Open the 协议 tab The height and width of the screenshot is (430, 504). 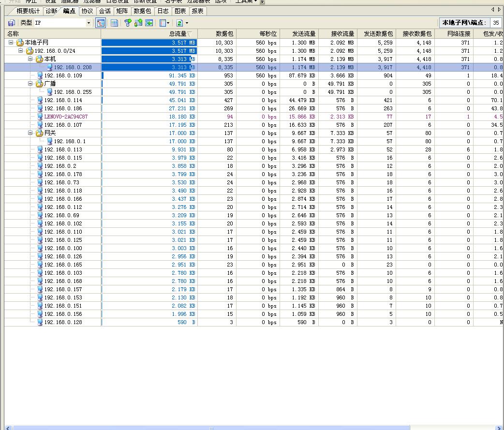(87, 11)
